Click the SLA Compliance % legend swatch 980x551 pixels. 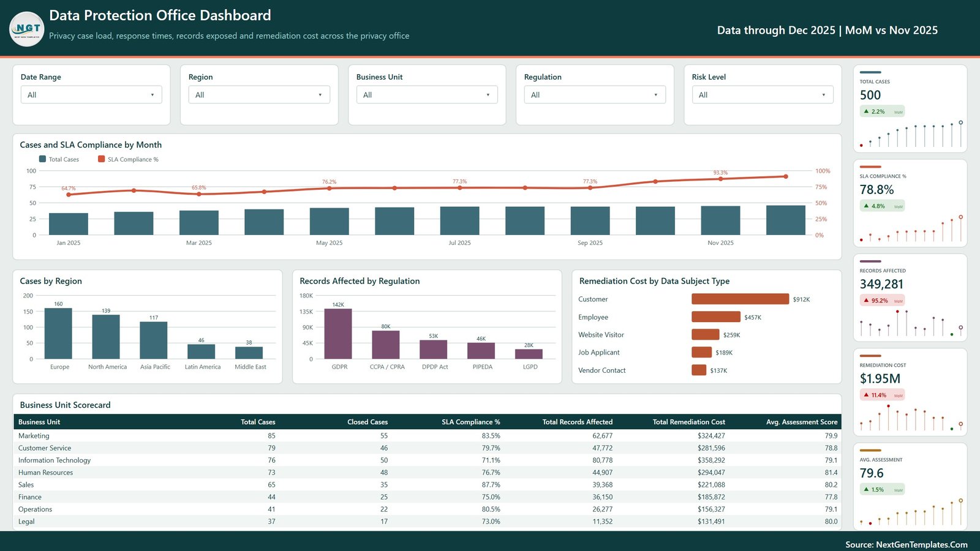pos(101,159)
